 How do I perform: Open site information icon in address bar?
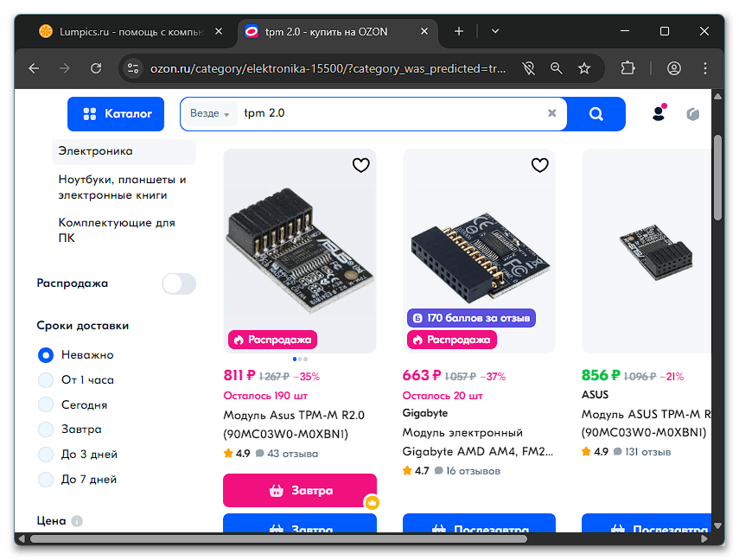click(133, 69)
